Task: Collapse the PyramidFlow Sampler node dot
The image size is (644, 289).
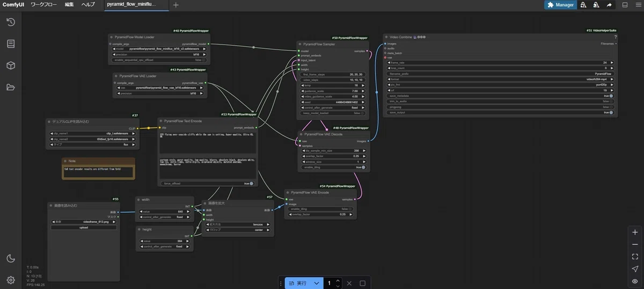Action: pos(300,44)
